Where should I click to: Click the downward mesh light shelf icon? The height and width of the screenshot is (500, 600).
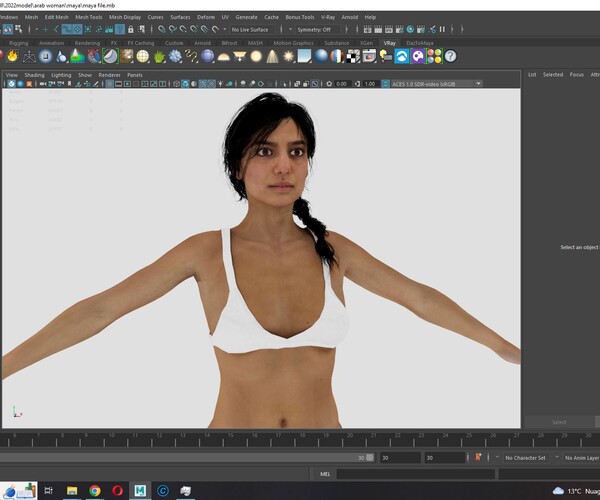point(240,56)
